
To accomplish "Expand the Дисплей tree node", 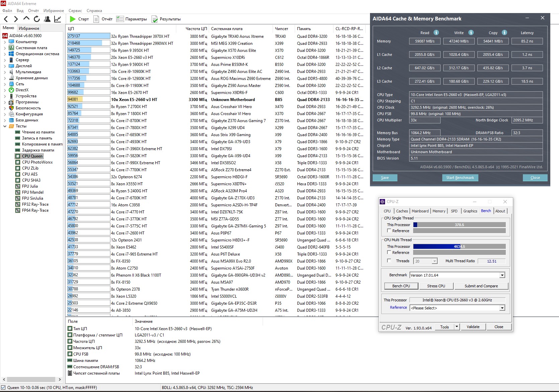I will (5, 66).
